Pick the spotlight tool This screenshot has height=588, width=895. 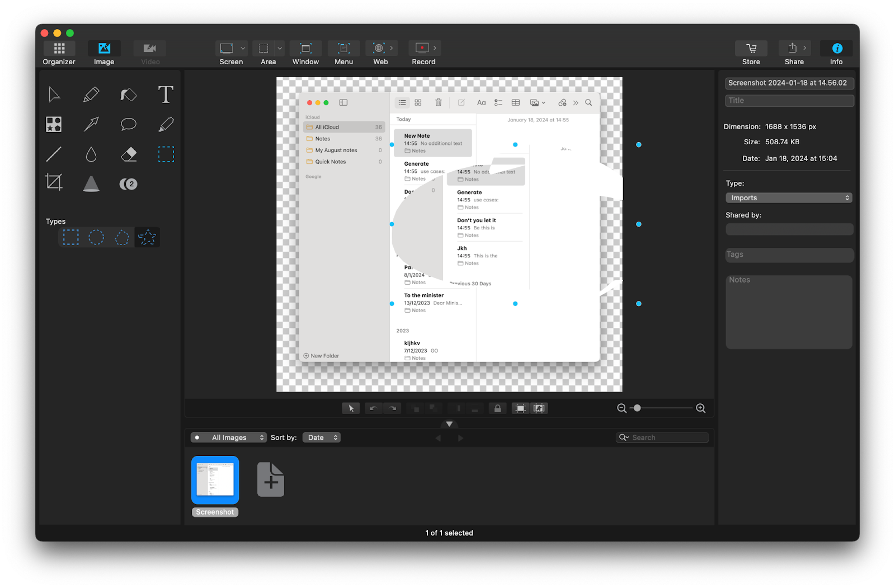tap(91, 184)
